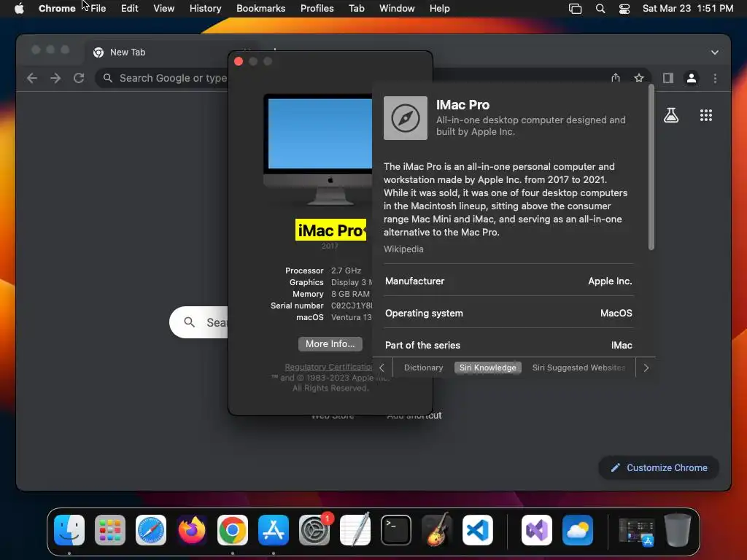
Task: Click the compass icon beside IMac Pro
Action: pyautogui.click(x=406, y=118)
